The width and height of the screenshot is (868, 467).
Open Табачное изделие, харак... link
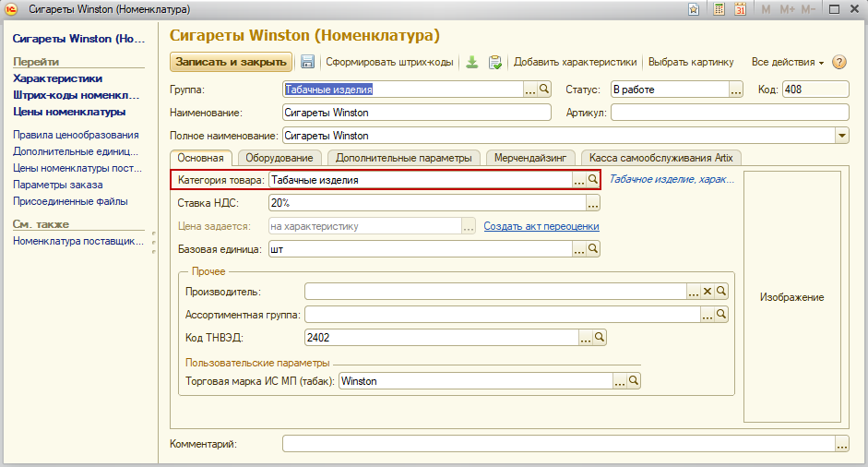pyautogui.click(x=672, y=179)
